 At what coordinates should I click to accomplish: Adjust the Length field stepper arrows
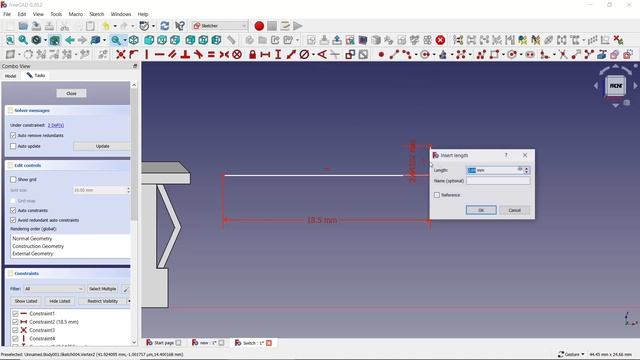click(527, 170)
